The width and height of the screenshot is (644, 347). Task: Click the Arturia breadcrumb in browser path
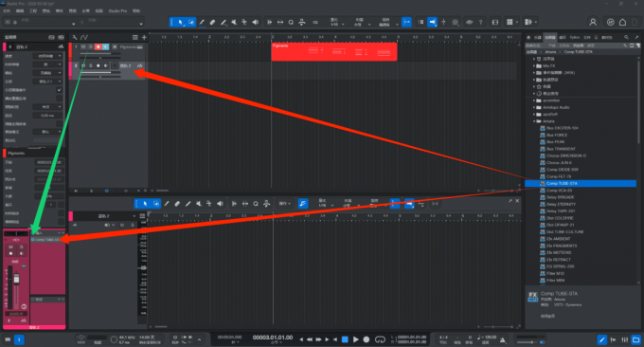click(550, 52)
